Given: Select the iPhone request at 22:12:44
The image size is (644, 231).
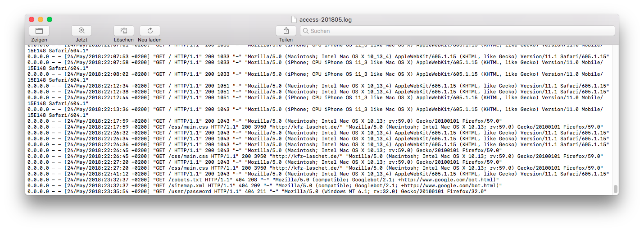Looking at the screenshot, I should coord(315,100).
